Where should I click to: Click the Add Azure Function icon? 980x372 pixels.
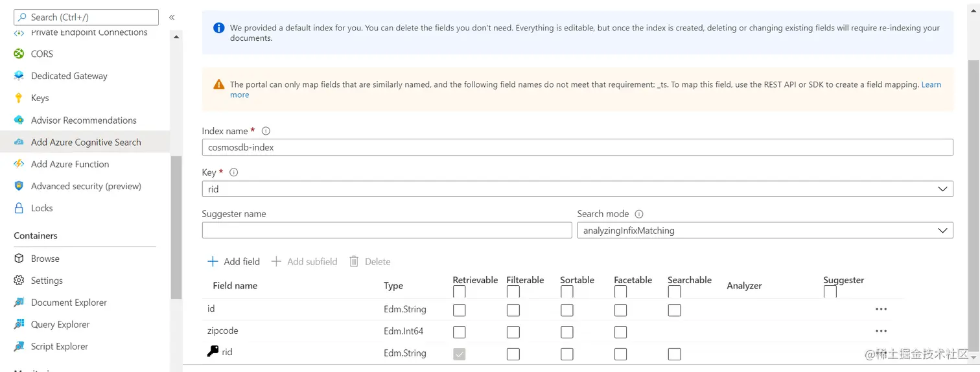19,164
